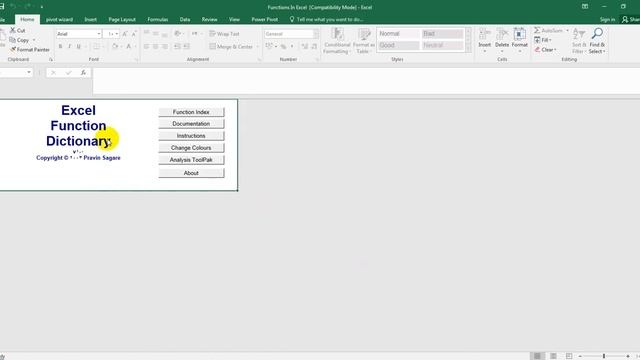This screenshot has width=640, height=360.
Task: Click the Insert Function fx icon
Action: [83, 73]
